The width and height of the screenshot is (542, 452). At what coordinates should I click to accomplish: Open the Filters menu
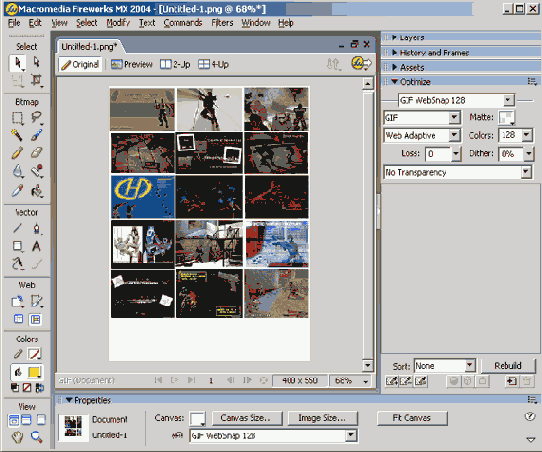(222, 23)
